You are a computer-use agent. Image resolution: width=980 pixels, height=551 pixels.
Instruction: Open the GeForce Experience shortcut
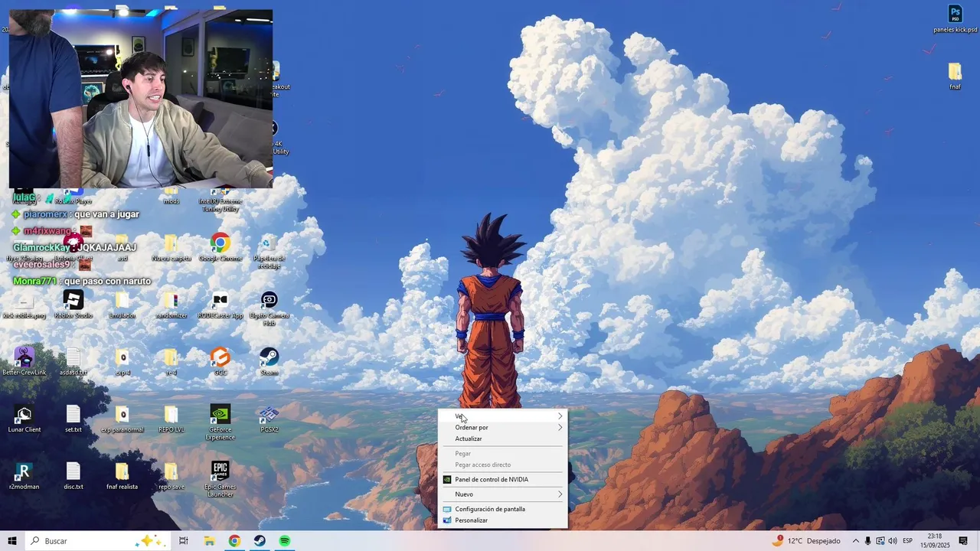coord(220,422)
